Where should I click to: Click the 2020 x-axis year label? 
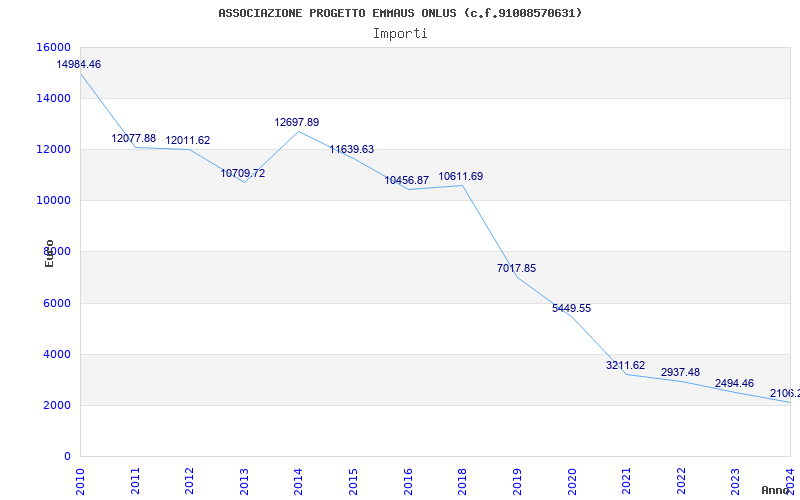pos(572,481)
